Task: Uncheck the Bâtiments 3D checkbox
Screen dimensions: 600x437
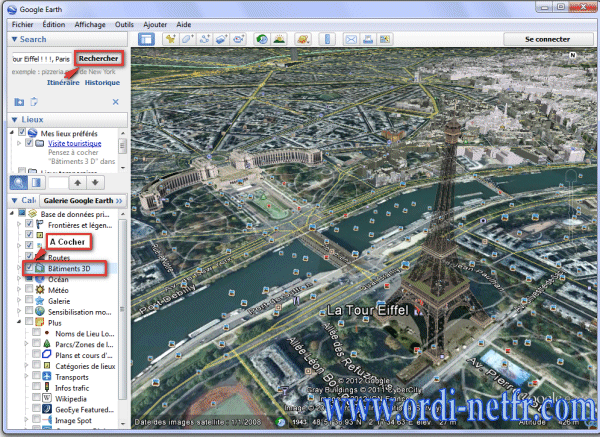Action: coord(29,268)
